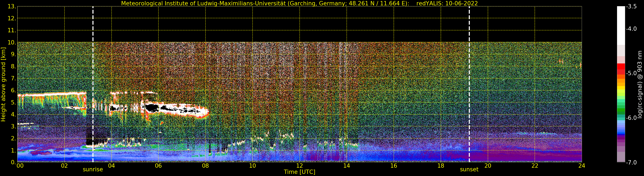Pick the white band on the colorbar
The image size is (644, 176).
coord(621,25)
